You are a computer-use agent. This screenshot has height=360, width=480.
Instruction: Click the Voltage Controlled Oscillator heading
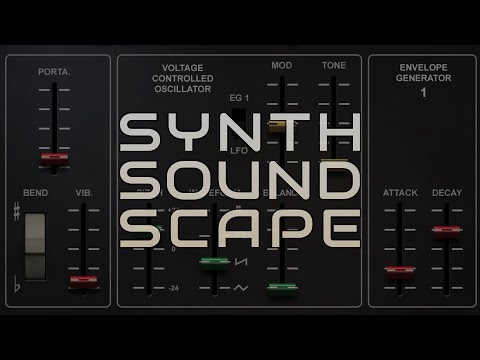(x=183, y=78)
